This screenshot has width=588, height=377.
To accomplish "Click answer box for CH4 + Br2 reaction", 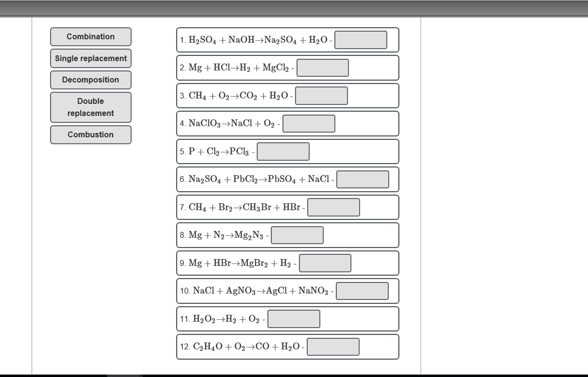I will [333, 207].
